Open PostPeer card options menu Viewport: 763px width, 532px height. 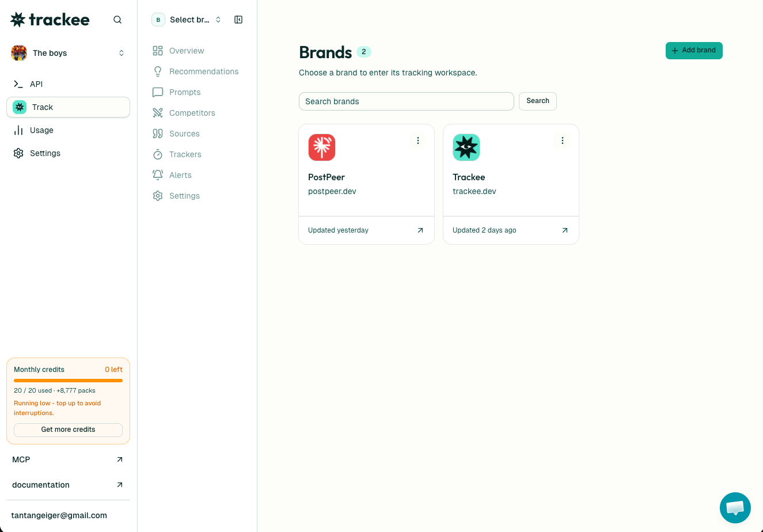tap(418, 140)
